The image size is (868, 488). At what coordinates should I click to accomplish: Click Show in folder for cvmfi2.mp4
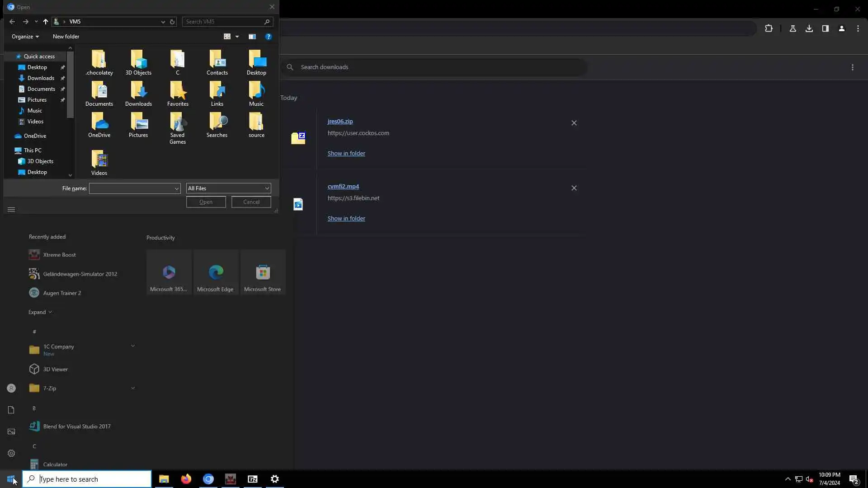[346, 218]
